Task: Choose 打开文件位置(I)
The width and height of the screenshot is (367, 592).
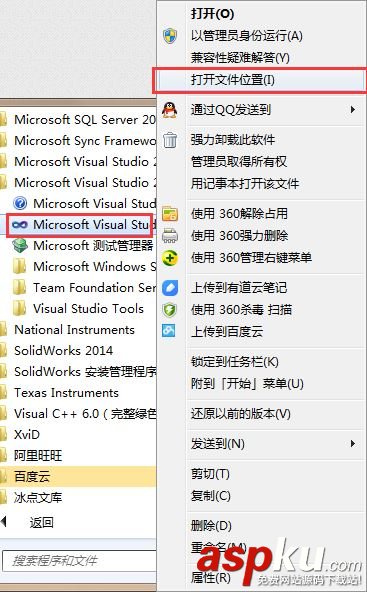Action: (x=233, y=80)
